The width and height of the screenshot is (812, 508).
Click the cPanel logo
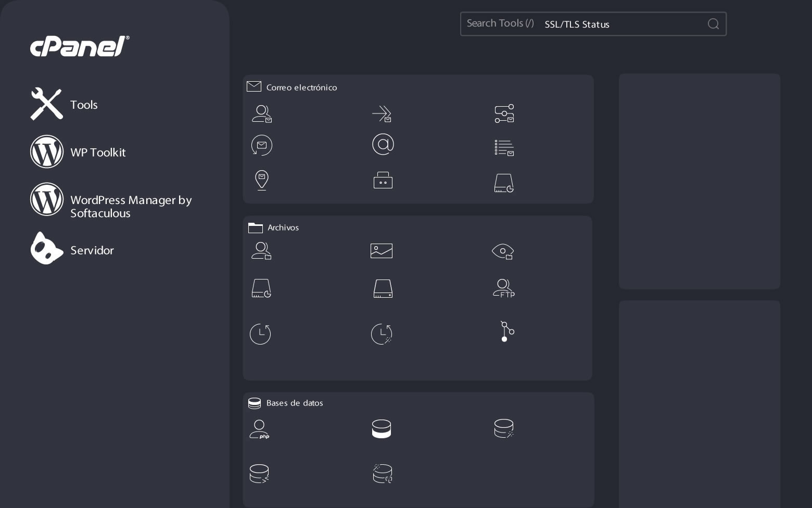tap(80, 46)
